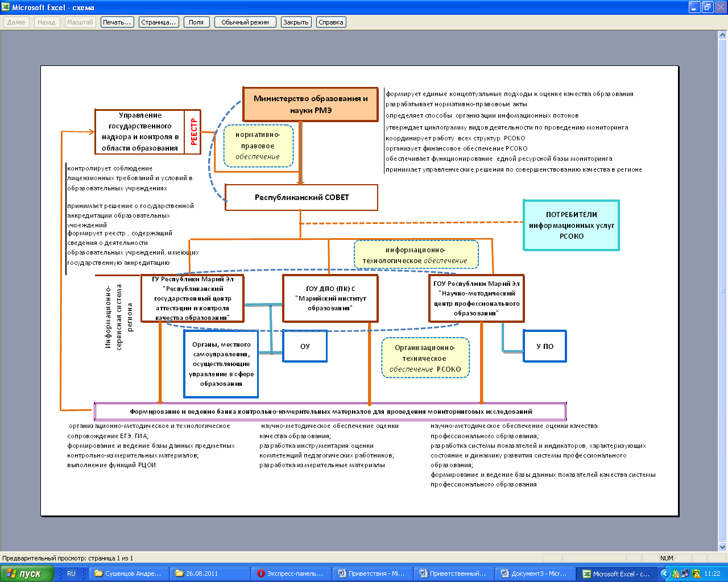The height and width of the screenshot is (582, 728).
Task: Click the Министерство образования box on the preview page
Action: point(311,104)
